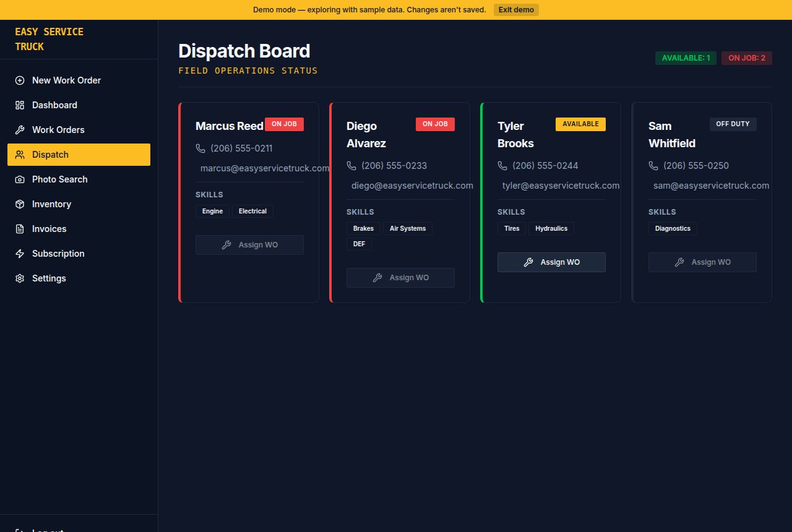
Task: Click the Tyler Brooks name heading
Action: [515, 135]
